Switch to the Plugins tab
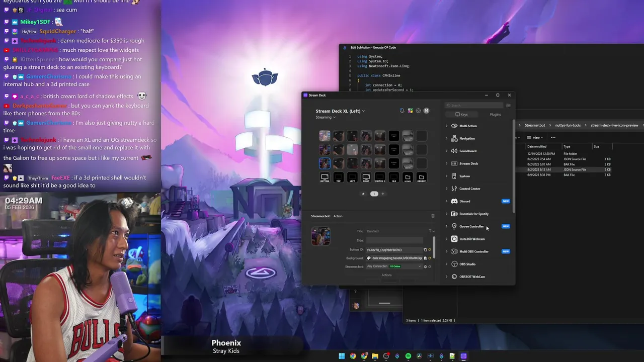 (x=496, y=115)
